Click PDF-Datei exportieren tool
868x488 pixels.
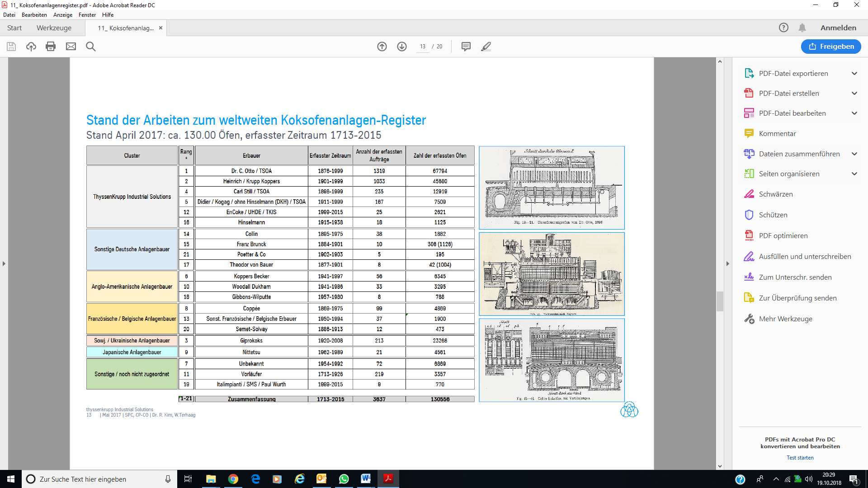tap(793, 73)
